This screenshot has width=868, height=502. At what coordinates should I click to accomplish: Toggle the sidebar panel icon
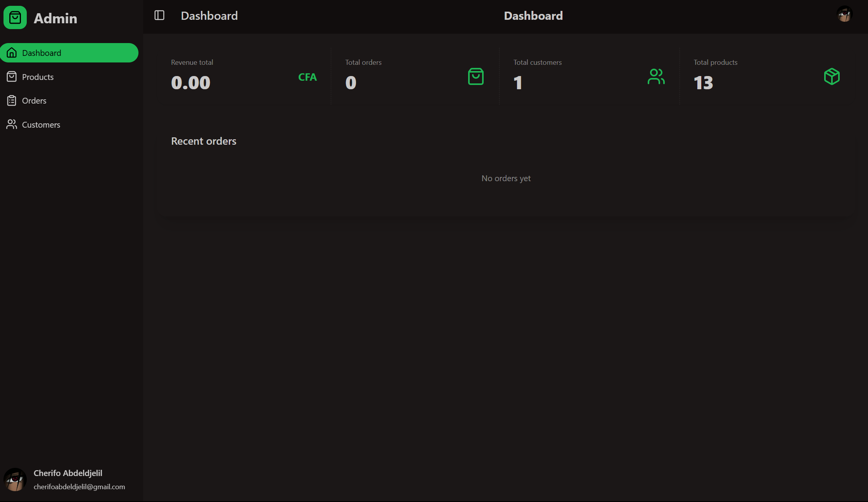pyautogui.click(x=159, y=16)
